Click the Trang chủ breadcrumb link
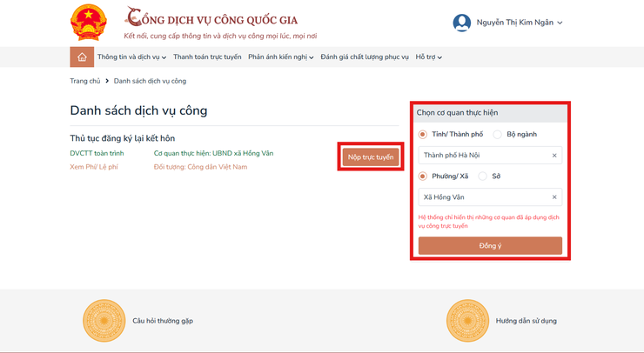The image size is (644, 353). tap(85, 81)
